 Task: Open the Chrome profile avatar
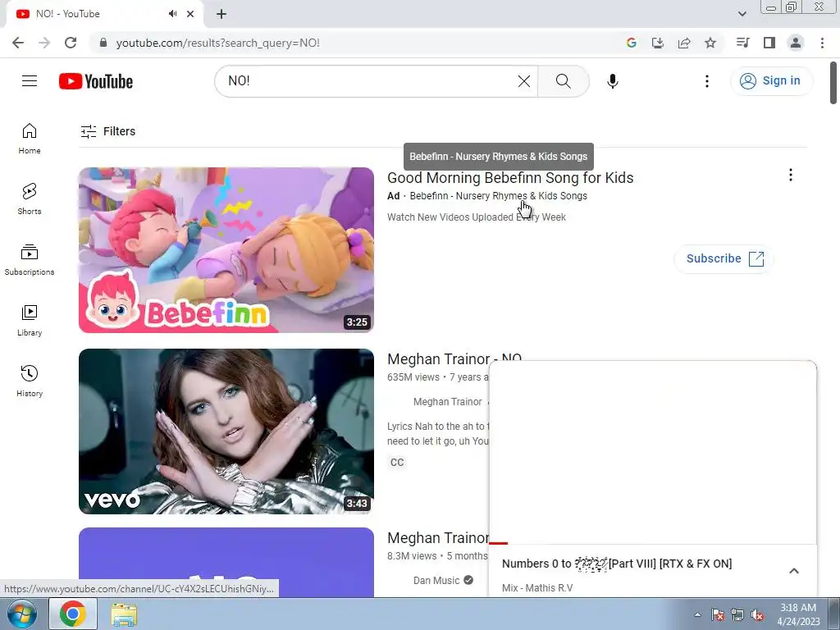(796, 43)
